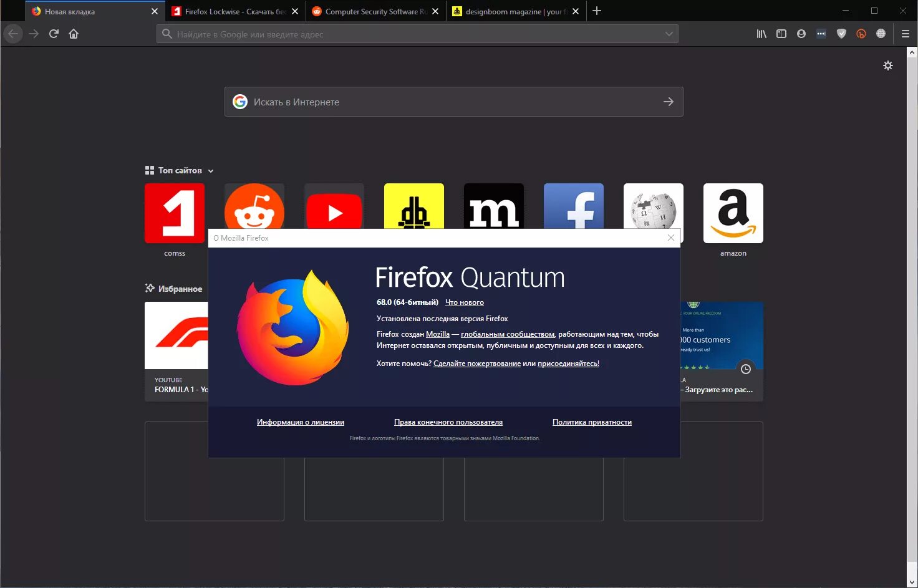Open the home page via house icon
Screen dimensions: 918x588
pos(74,34)
